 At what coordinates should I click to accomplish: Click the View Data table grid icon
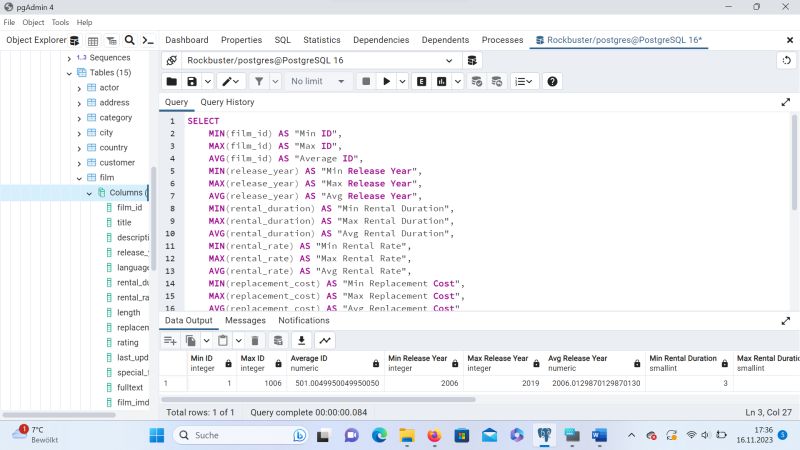pyautogui.click(x=93, y=40)
